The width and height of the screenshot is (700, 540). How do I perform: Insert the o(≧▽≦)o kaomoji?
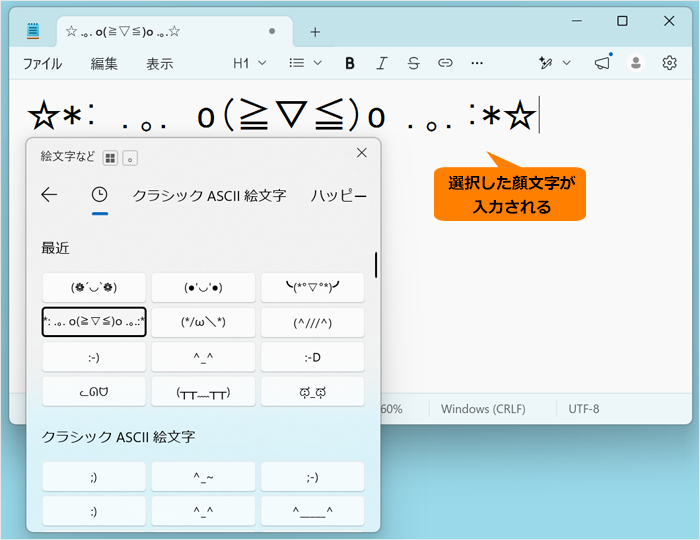point(94,322)
